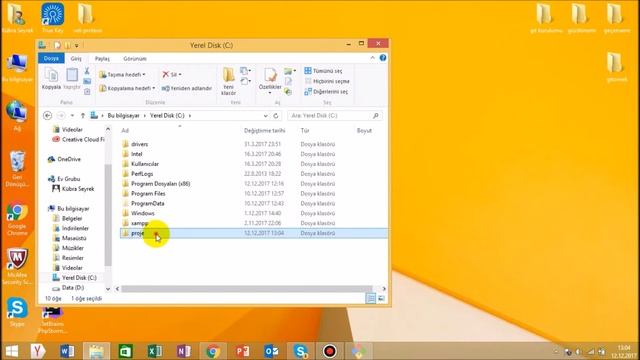This screenshot has width=640, height=360.
Task: Switch to the Giriş tab
Action: (x=76, y=58)
